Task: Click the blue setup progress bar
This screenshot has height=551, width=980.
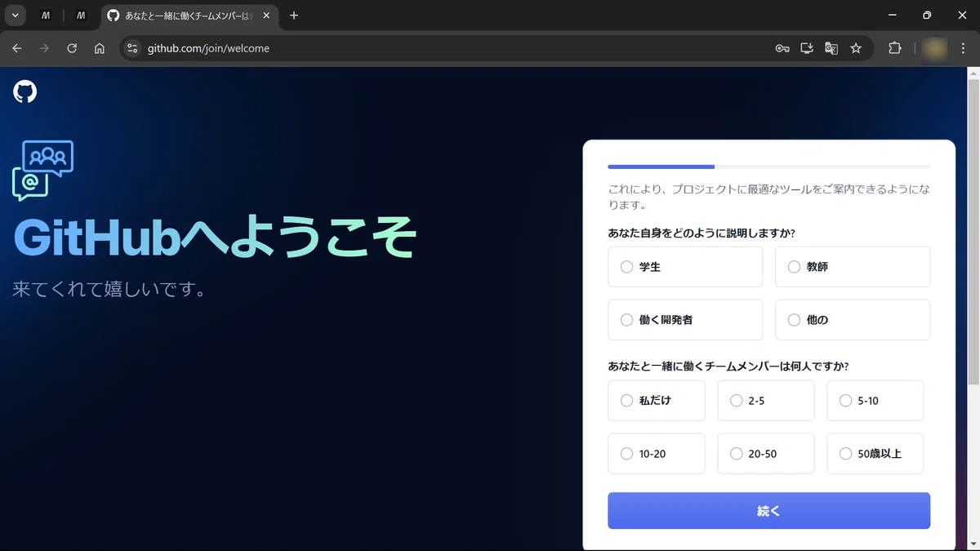Action: tap(661, 167)
